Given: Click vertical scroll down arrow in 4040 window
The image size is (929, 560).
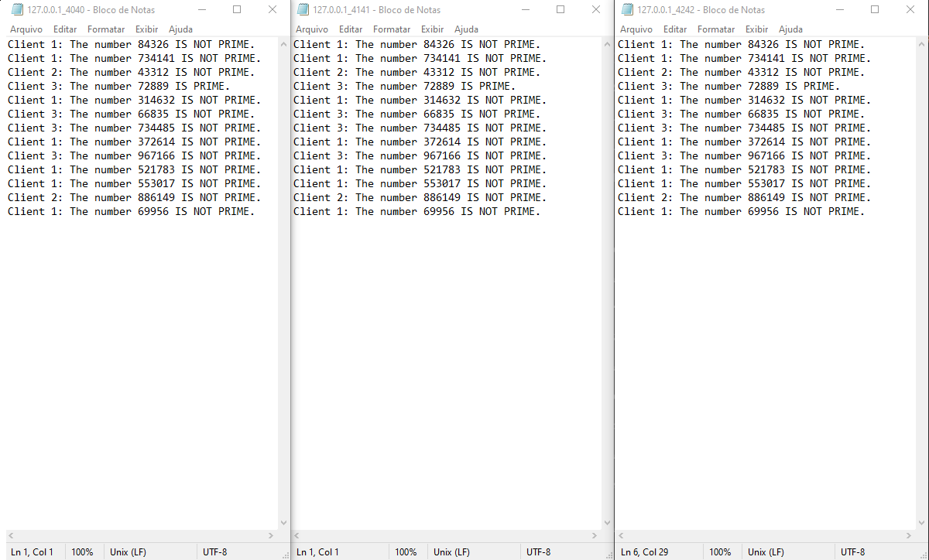Looking at the screenshot, I should [x=283, y=523].
